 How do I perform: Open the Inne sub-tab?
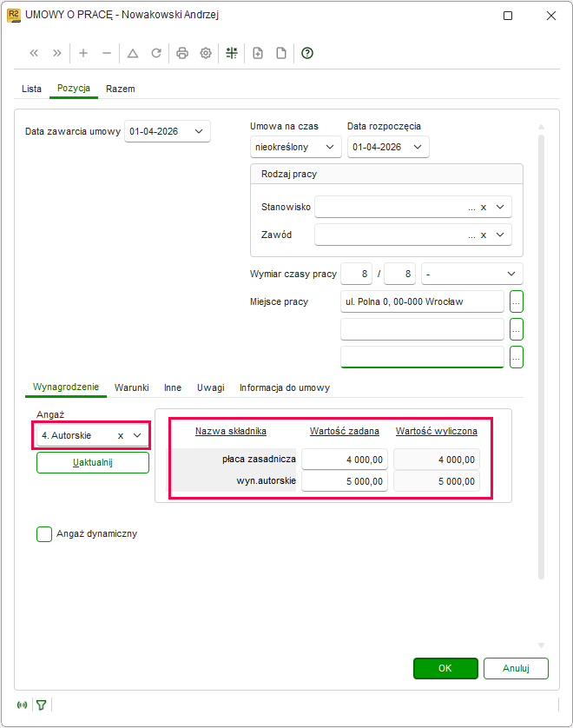(173, 387)
